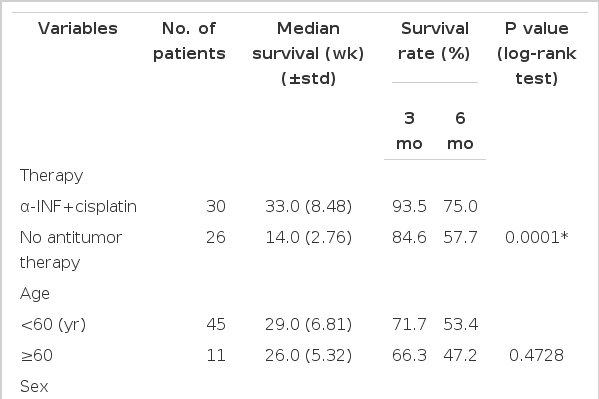Viewport: 599px width, 399px height.
Task: Select the 0.4728 P value cell
Action: coord(536,355)
